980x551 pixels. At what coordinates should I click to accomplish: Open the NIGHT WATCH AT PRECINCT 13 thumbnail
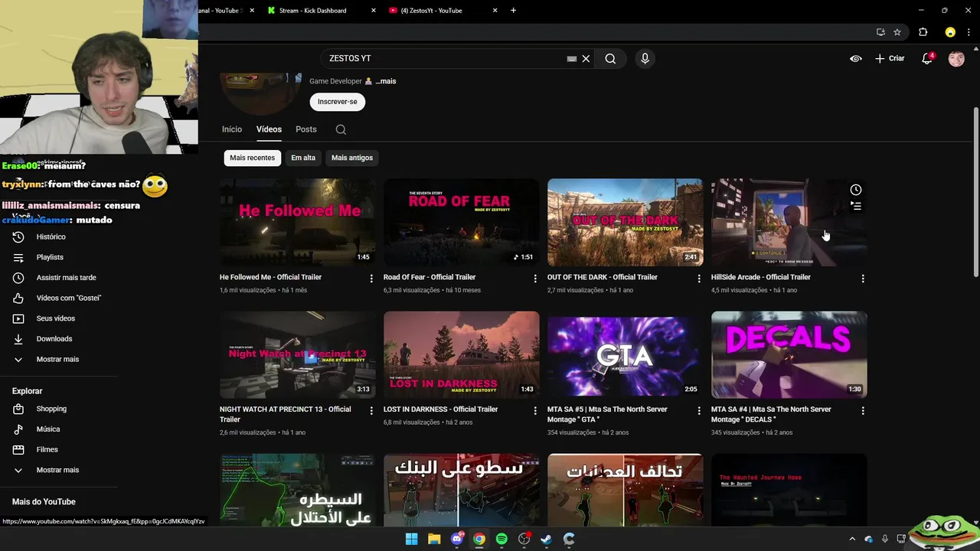tap(298, 354)
